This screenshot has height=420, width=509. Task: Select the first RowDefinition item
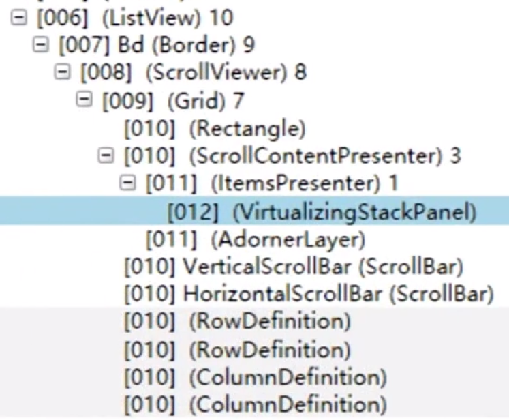237,321
